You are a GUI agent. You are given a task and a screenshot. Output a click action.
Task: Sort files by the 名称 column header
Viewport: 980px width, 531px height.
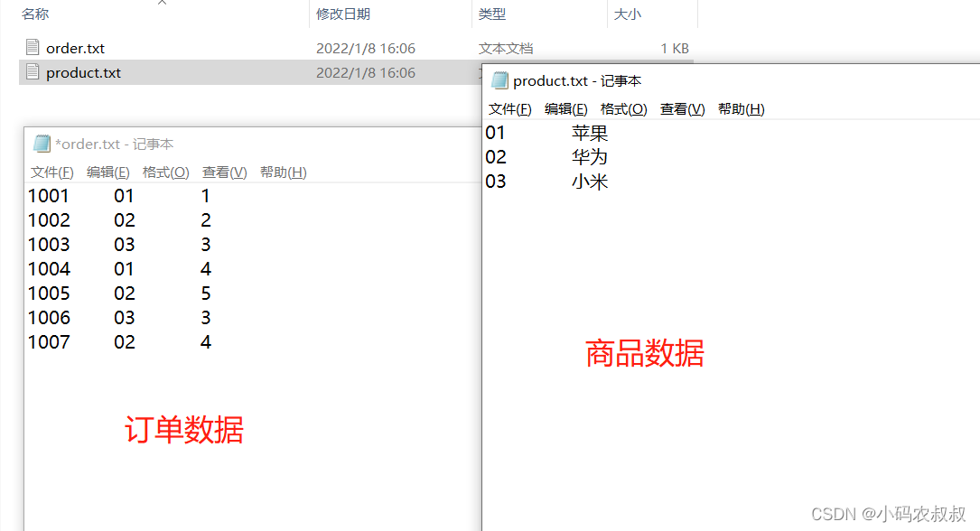pyautogui.click(x=34, y=14)
